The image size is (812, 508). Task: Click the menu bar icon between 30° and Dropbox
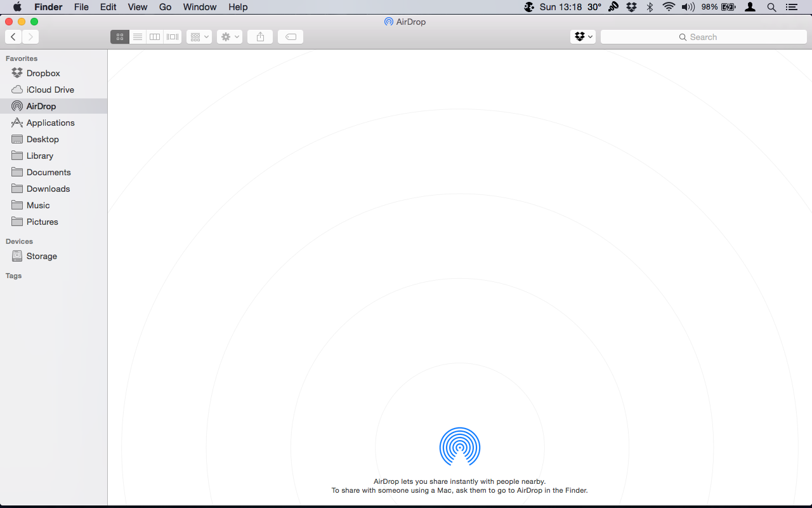613,7
